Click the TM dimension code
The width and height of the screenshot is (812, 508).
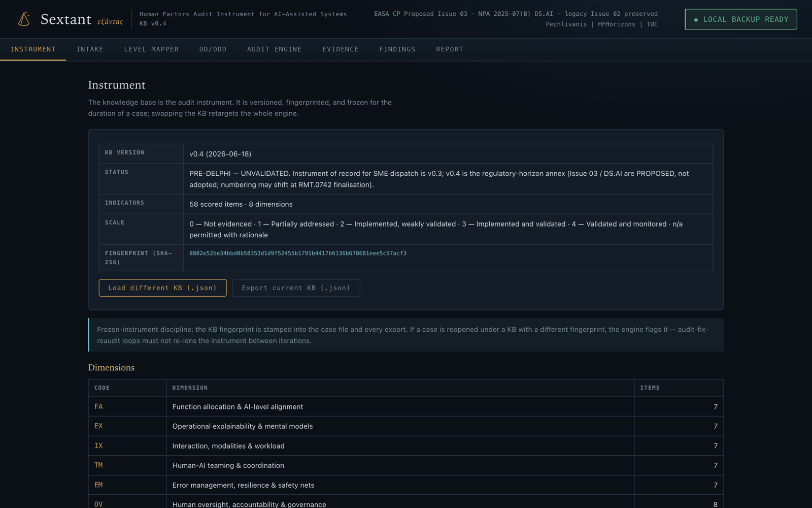click(98, 465)
